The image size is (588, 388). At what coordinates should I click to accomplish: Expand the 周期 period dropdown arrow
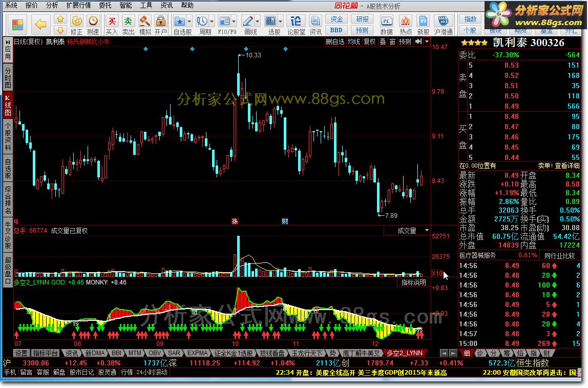[x=212, y=22]
